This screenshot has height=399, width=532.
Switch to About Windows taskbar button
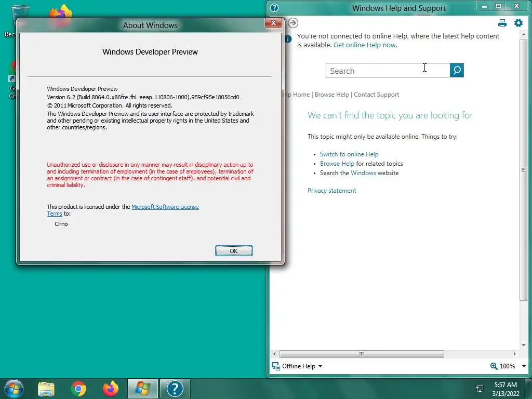[142, 389]
